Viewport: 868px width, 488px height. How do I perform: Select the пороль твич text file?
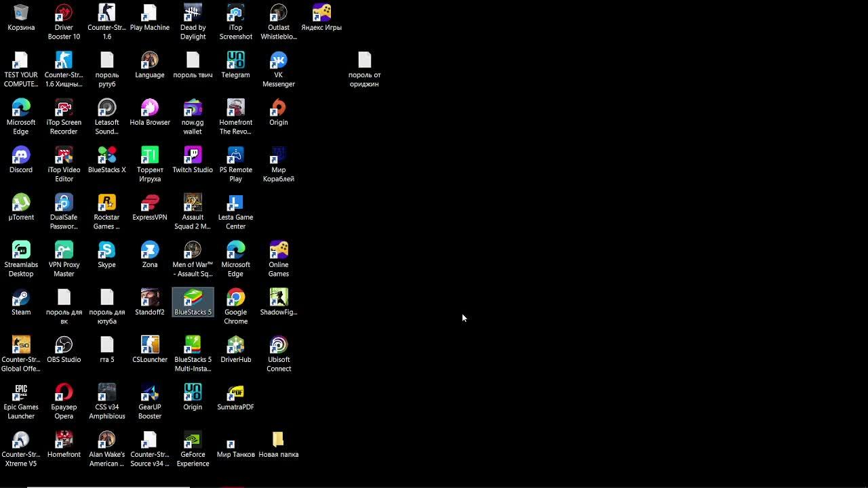click(x=193, y=65)
